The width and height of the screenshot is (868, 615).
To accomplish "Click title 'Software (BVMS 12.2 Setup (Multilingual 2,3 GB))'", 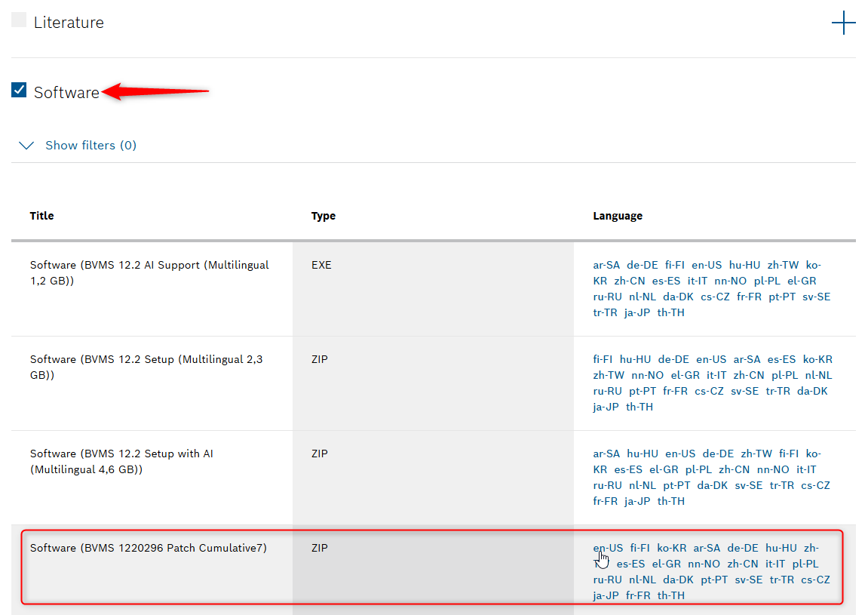I will point(146,367).
